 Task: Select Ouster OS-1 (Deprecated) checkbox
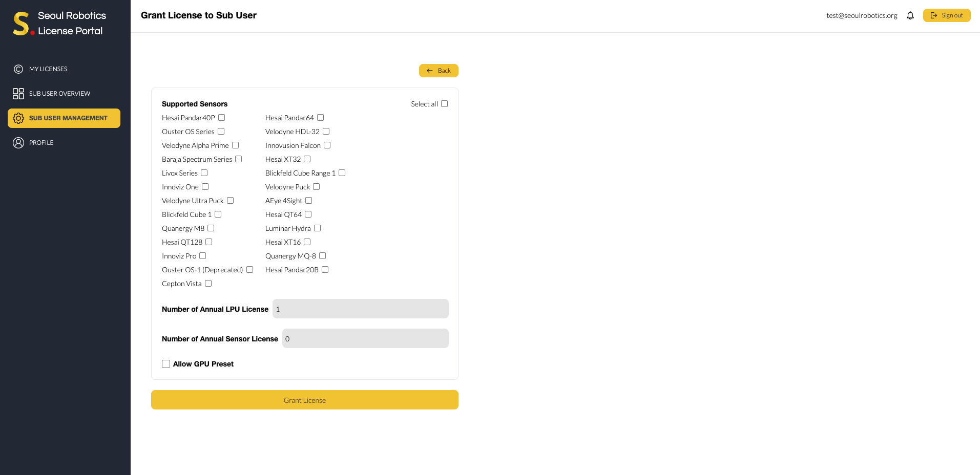[250, 270]
